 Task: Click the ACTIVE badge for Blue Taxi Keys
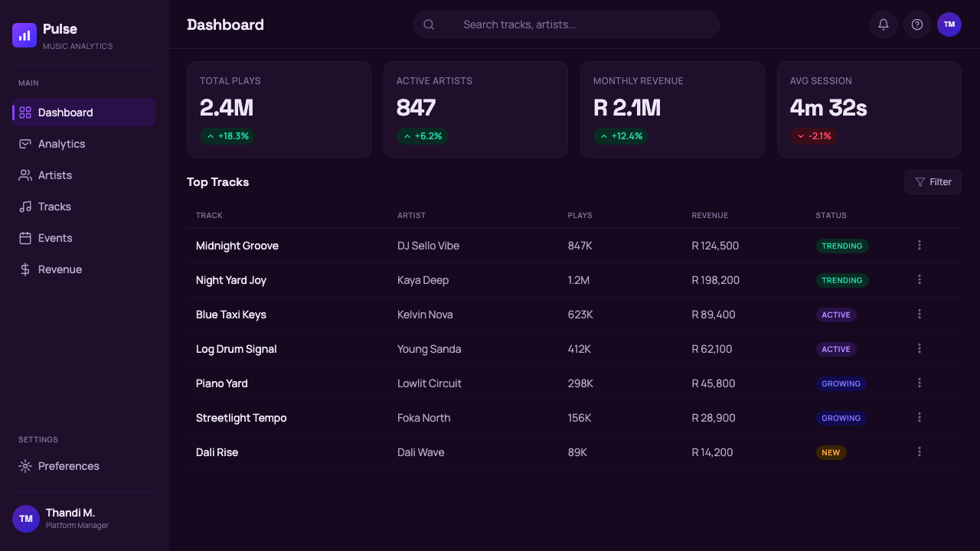pyautogui.click(x=836, y=315)
